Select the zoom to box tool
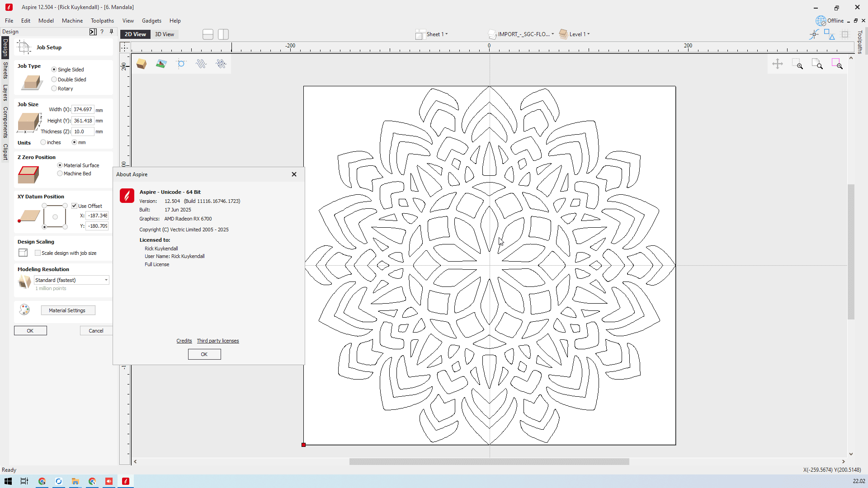This screenshot has width=868, height=488. (797, 64)
